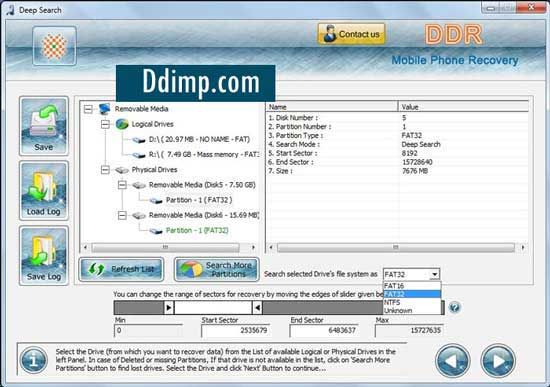
Task: Click the Deep Search mode icon button
Action: coord(54,46)
